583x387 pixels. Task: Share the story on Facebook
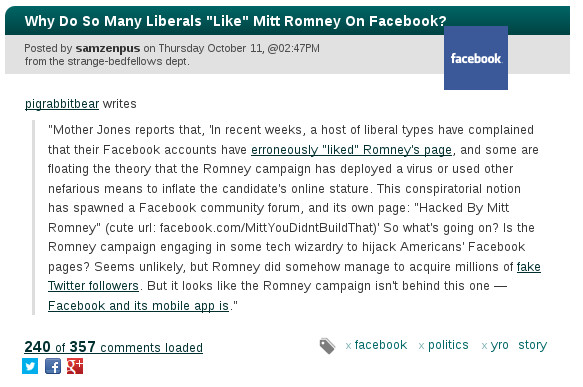coord(53,366)
